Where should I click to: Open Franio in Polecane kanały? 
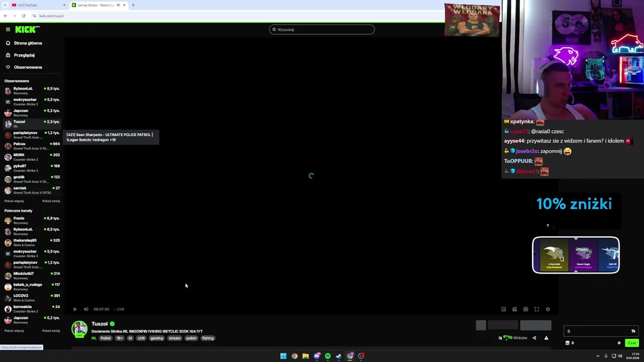(x=32, y=220)
